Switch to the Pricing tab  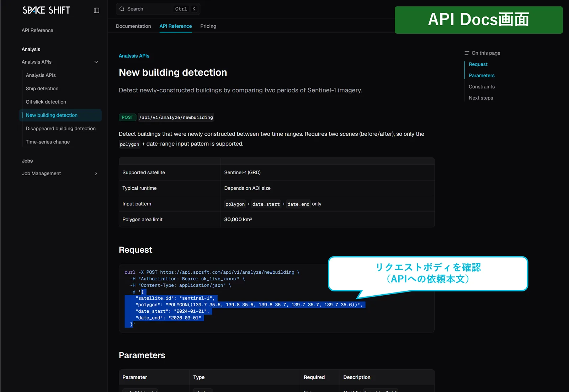pos(208,26)
